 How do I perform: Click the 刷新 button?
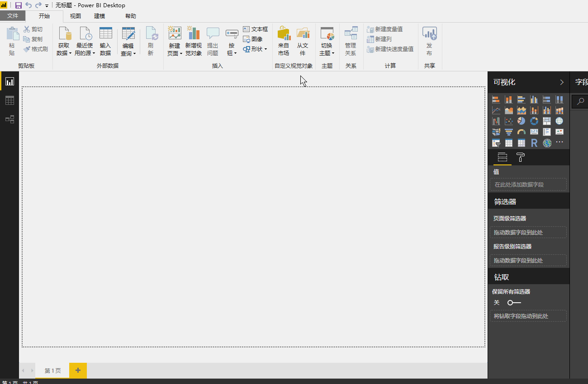(151, 41)
